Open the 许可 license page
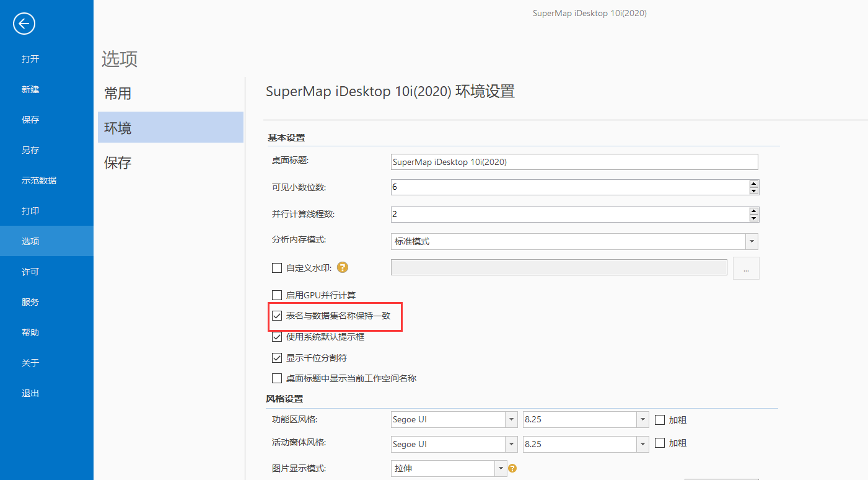Image resolution: width=868 pixels, height=480 pixels. 30,272
